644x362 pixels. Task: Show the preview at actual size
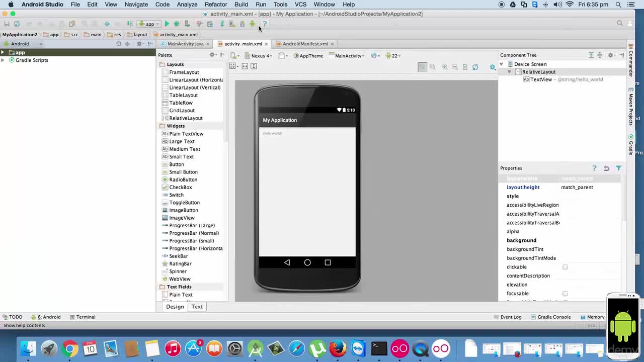tap(433, 67)
